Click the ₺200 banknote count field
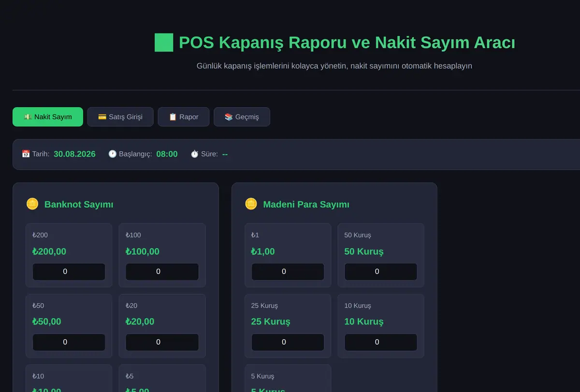Image resolution: width=580 pixels, height=392 pixels. tap(69, 272)
